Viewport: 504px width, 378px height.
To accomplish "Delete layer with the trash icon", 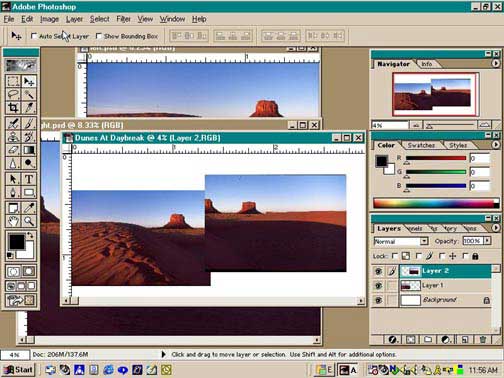I will (x=482, y=340).
